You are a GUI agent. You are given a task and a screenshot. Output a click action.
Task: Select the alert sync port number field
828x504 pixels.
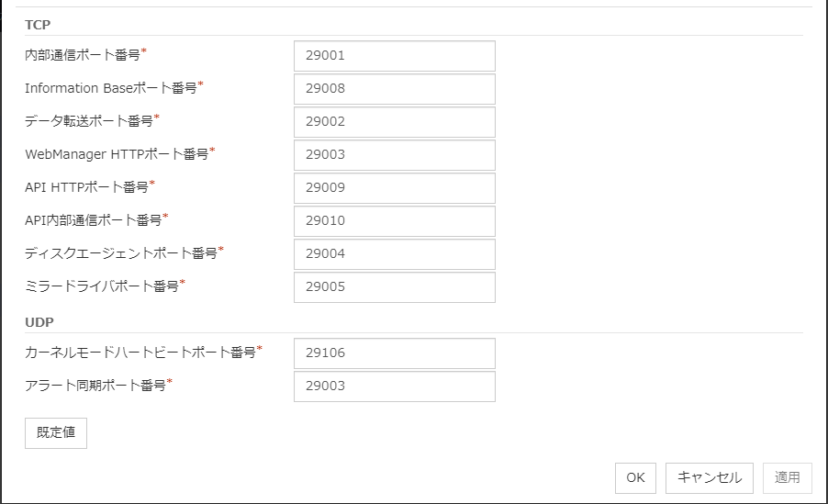point(394,386)
